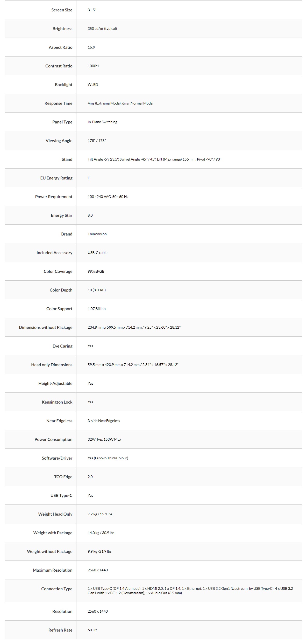Viewport: 307px width, 644px height.
Task: Select the Head only Dimensions value
Action: (x=133, y=365)
